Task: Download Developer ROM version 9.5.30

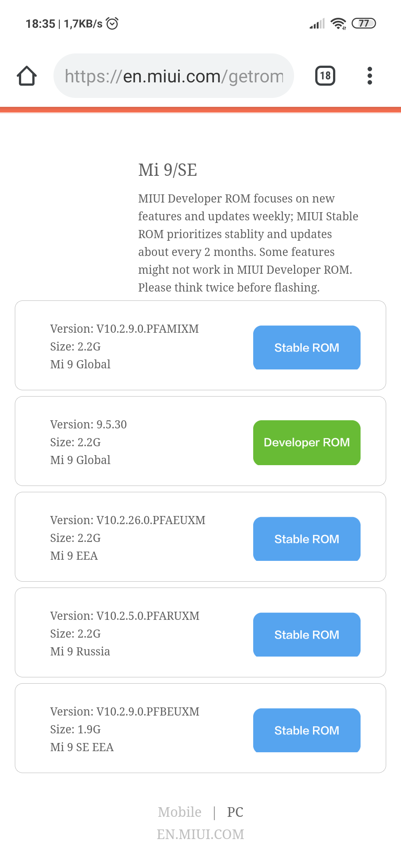Action: (x=307, y=443)
